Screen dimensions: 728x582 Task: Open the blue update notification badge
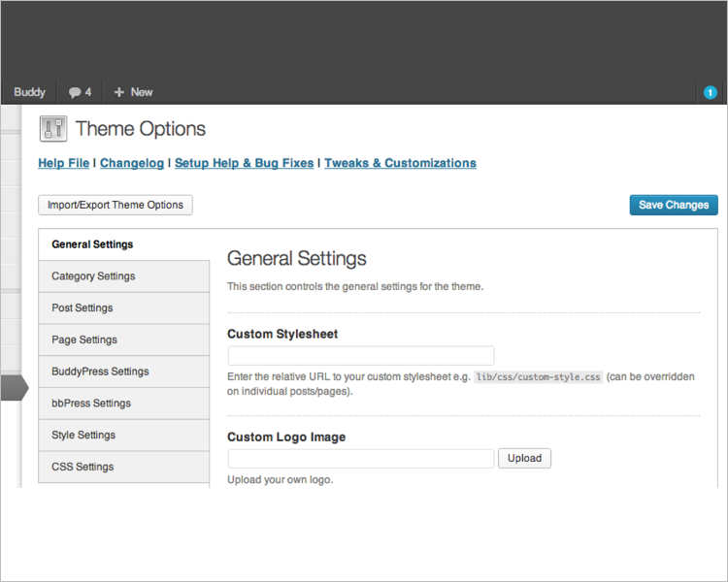click(x=710, y=92)
